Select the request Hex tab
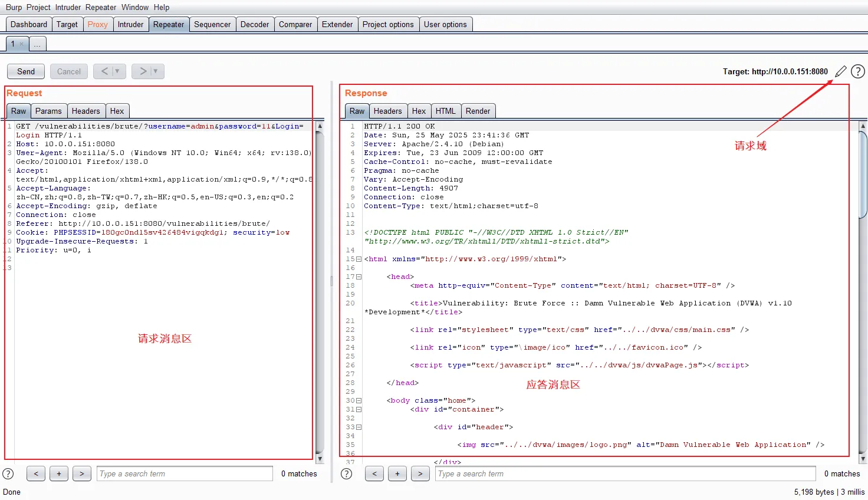Image resolution: width=868 pixels, height=500 pixels. 117,111
